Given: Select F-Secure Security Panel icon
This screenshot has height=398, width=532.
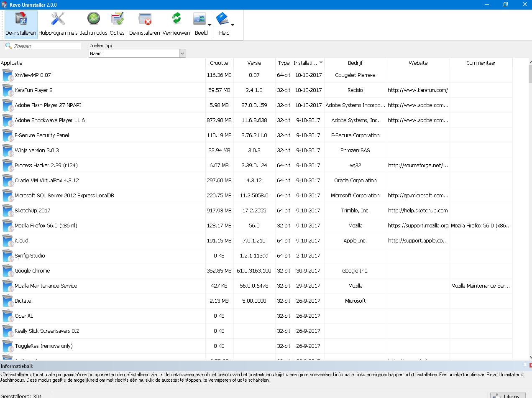Looking at the screenshot, I should (8, 135).
